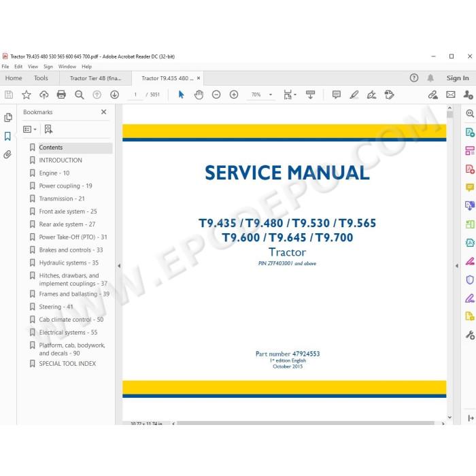Viewport: 476px width, 476px height.
Task: Go to next page with the down arrow icon
Action: pyautogui.click(x=114, y=95)
